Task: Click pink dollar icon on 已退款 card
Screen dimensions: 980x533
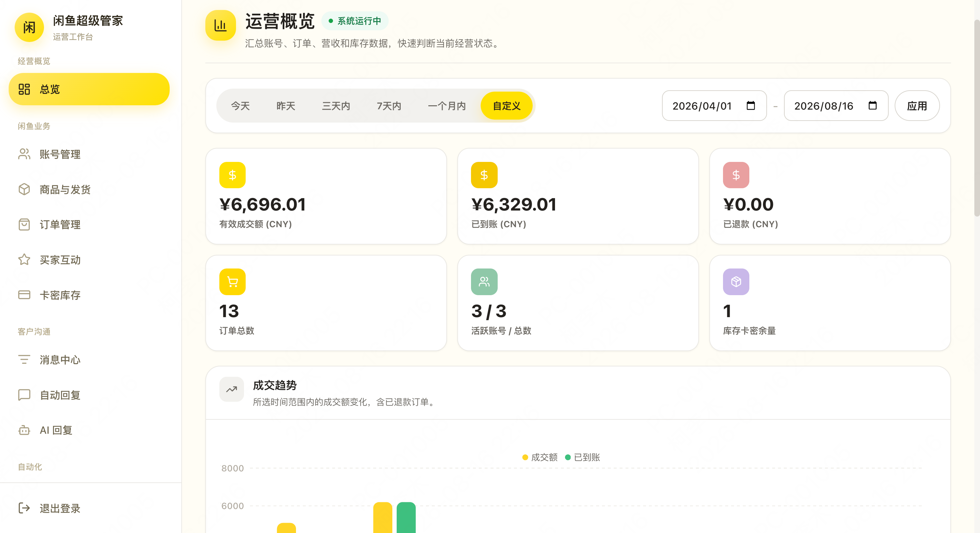Action: point(736,175)
